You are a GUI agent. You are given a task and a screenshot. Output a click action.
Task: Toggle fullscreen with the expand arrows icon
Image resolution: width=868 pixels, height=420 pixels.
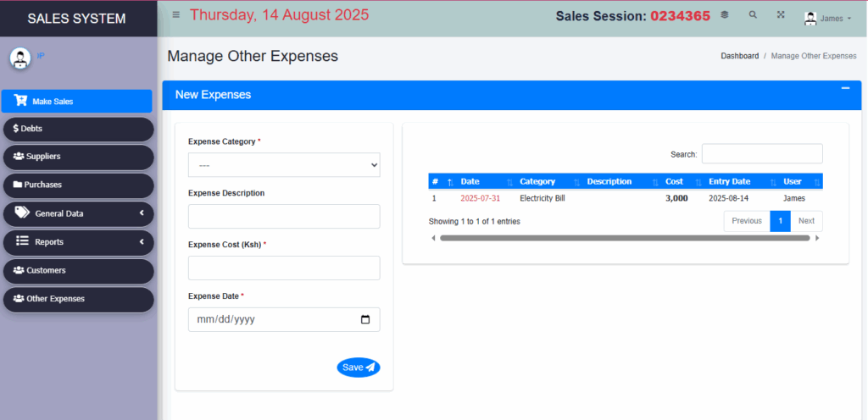[781, 15]
